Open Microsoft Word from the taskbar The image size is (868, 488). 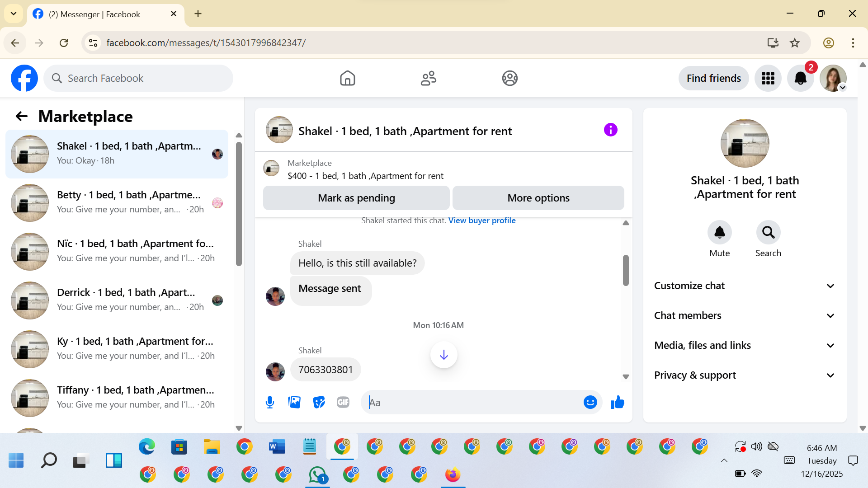tap(277, 447)
